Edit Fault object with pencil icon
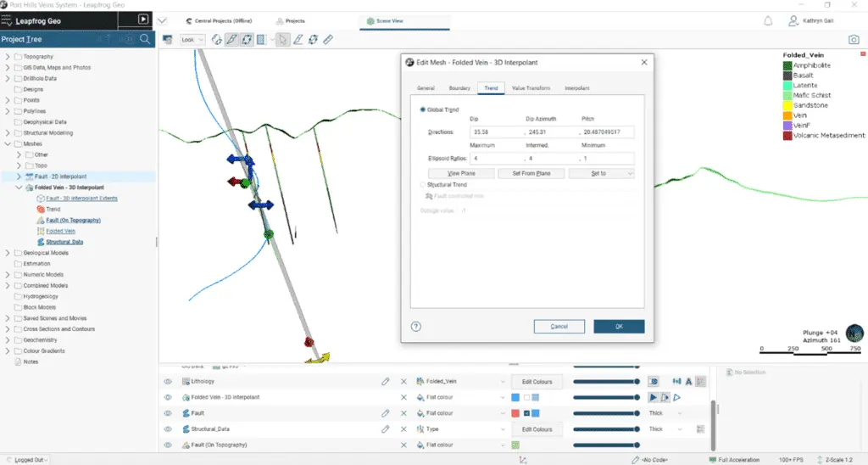The height and width of the screenshot is (465, 868). pos(386,413)
